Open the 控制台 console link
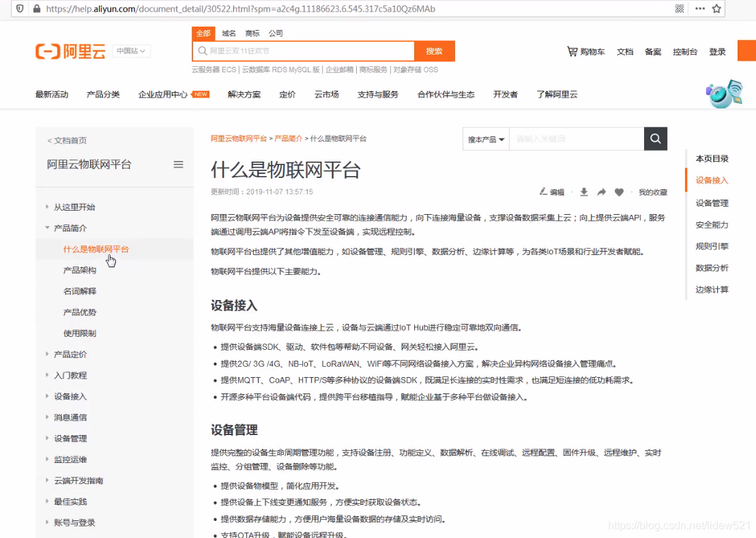Viewport: 756px width, 538px height. click(x=685, y=52)
